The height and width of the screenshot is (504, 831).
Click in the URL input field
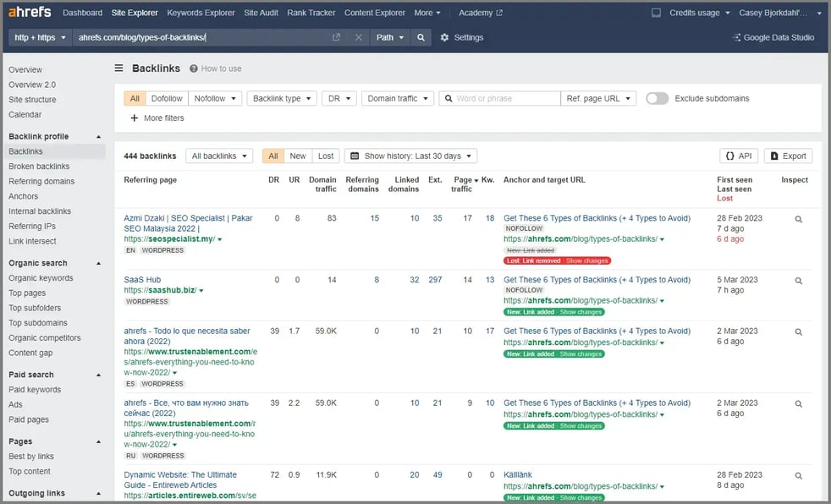[x=201, y=37]
